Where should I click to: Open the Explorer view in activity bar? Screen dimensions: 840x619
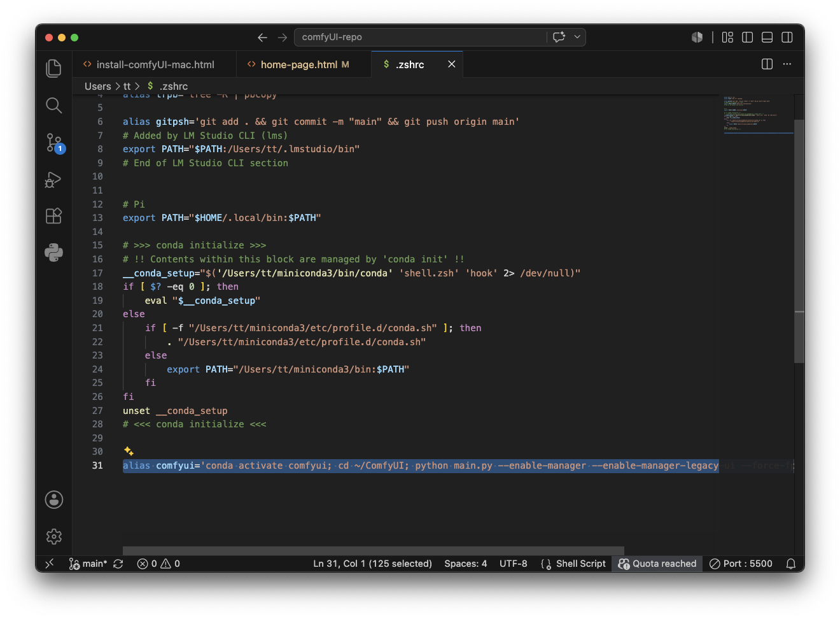point(54,68)
